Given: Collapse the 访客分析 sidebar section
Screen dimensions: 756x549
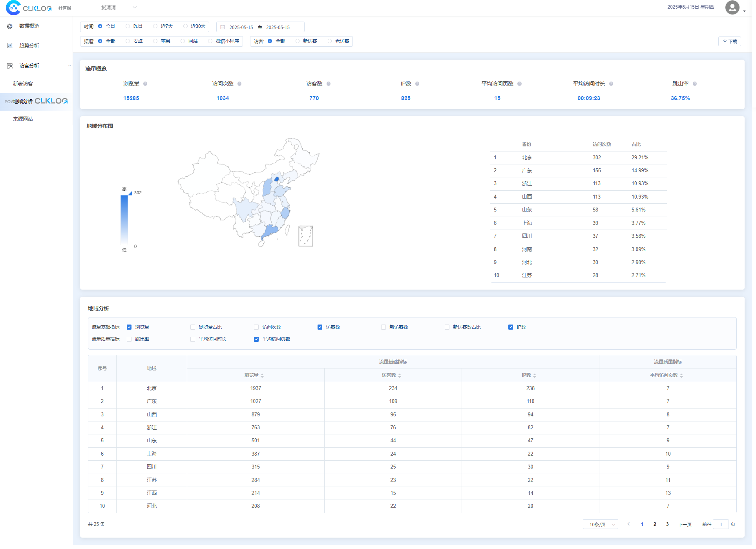Looking at the screenshot, I should click(x=69, y=66).
